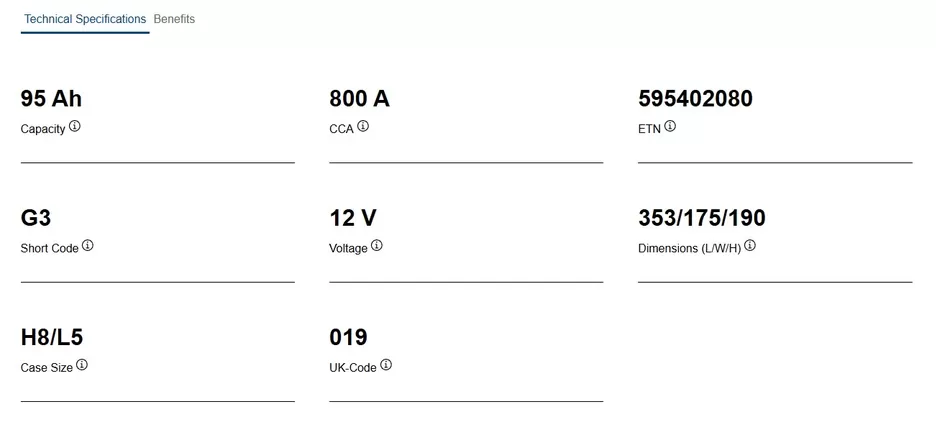Click the Dimensions (L/W/H) label text
Image resolution: width=936 pixels, height=435 pixels.
[689, 248]
